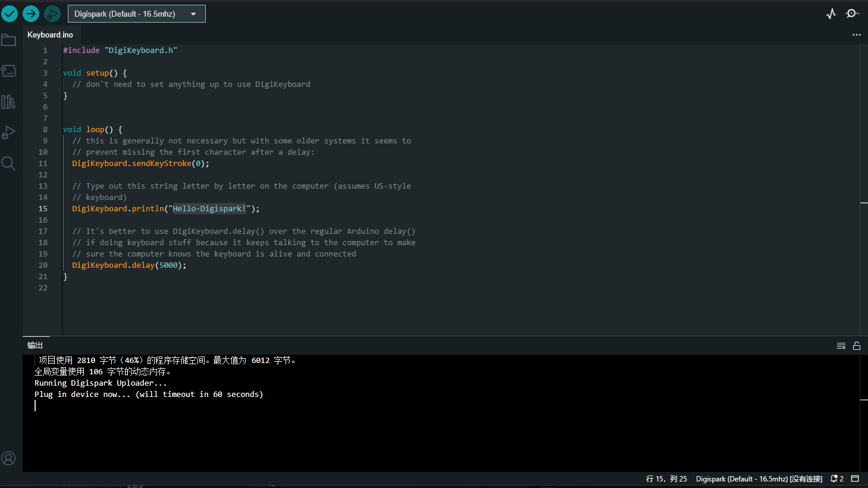Open the Search sidebar icon
The image size is (868, 488).
(x=8, y=163)
